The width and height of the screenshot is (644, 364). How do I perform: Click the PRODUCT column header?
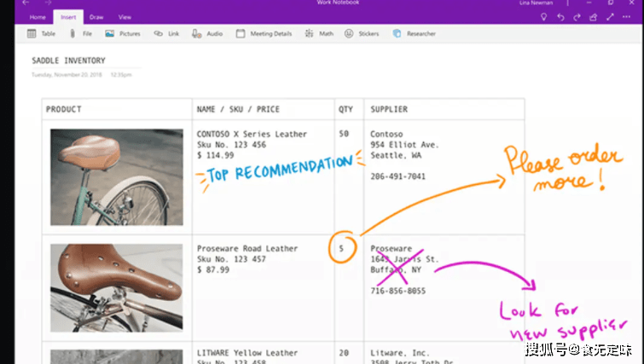point(64,109)
